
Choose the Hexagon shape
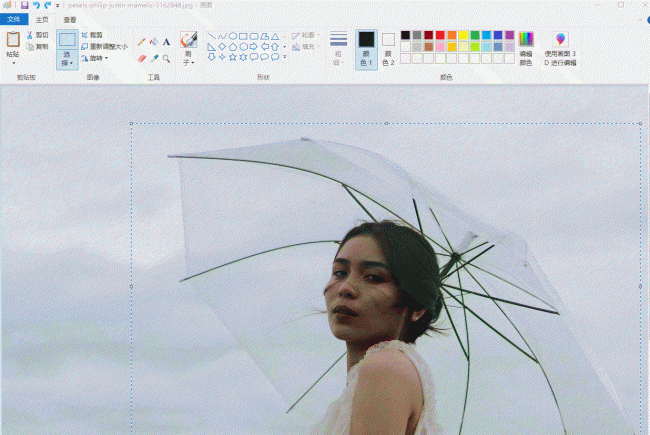(243, 47)
